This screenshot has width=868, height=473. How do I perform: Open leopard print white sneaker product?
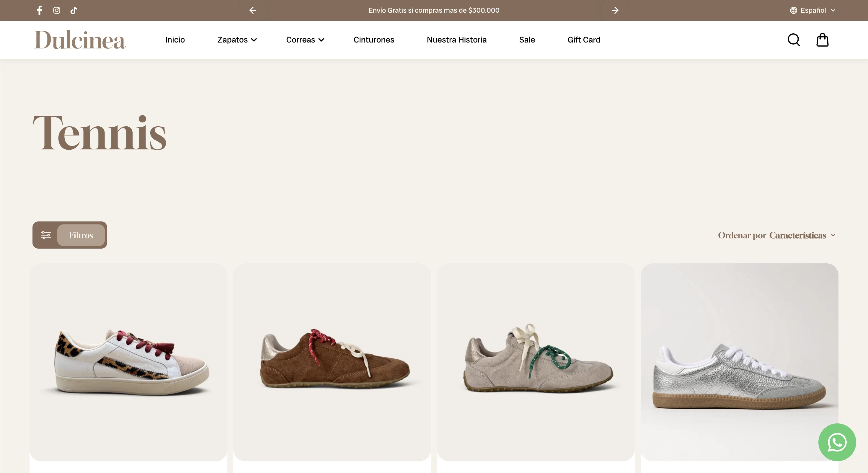[128, 362]
